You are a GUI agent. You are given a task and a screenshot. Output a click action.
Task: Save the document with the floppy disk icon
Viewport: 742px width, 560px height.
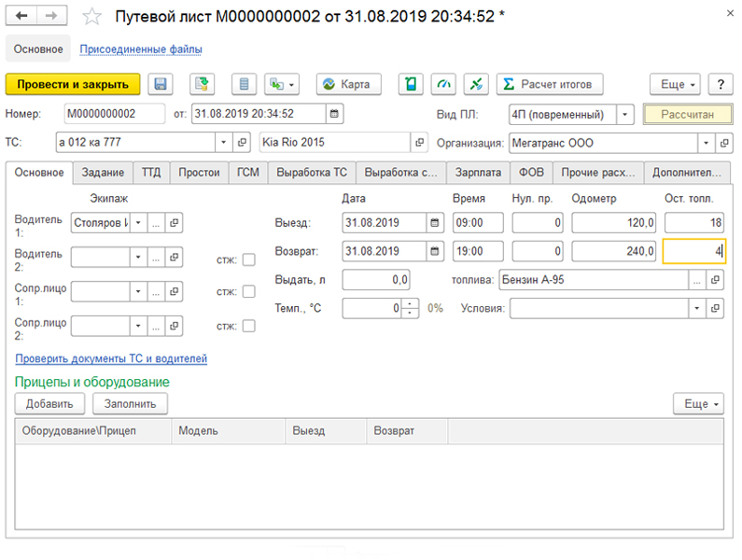click(x=161, y=84)
